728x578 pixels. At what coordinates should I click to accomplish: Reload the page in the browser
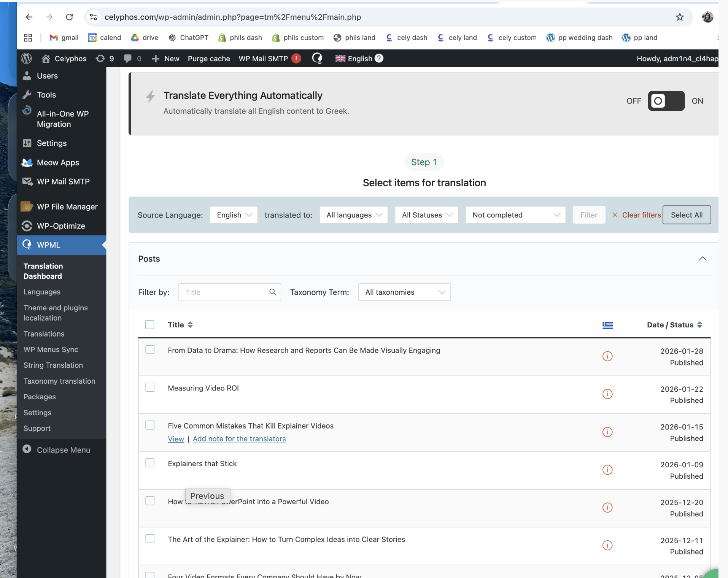point(69,17)
